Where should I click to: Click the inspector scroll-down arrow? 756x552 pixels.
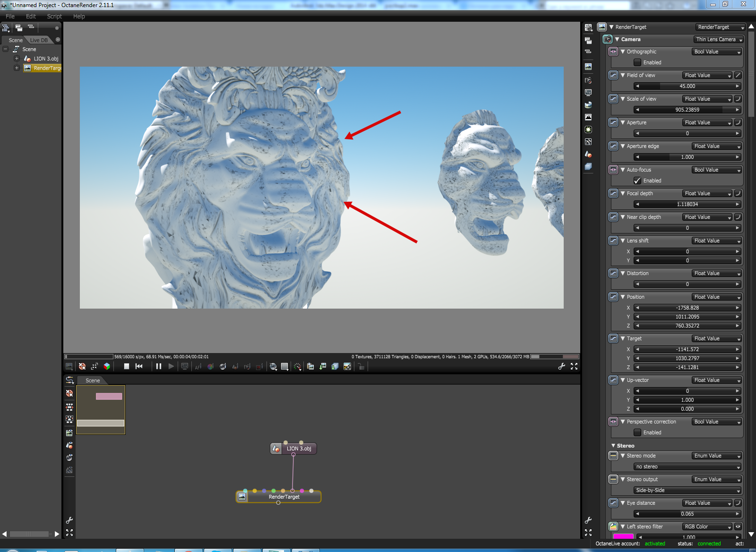point(751,534)
